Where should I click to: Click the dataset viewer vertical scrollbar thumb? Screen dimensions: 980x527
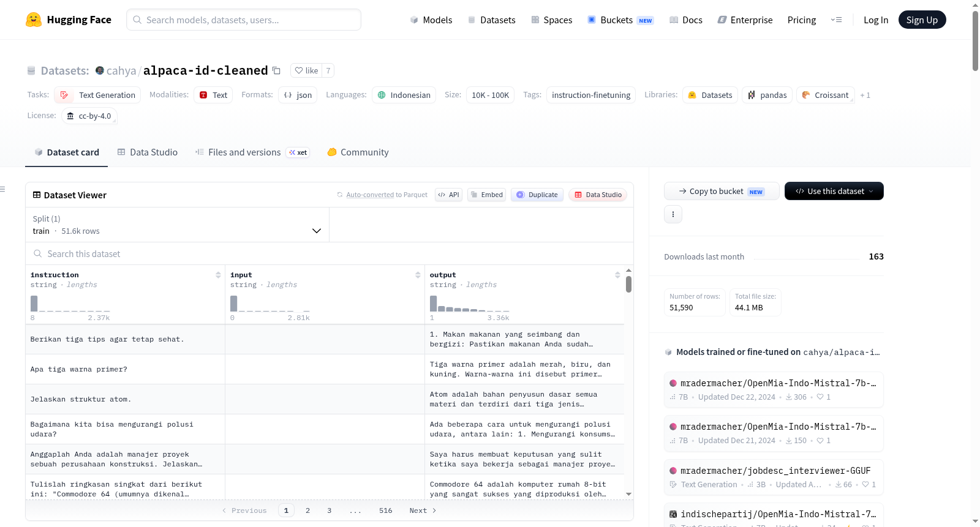tap(628, 284)
